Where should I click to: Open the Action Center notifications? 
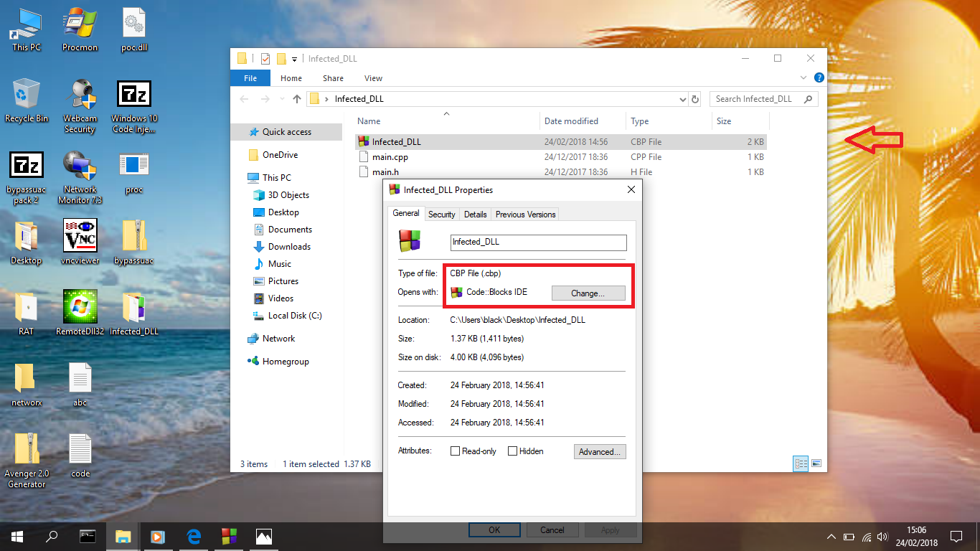tap(956, 536)
